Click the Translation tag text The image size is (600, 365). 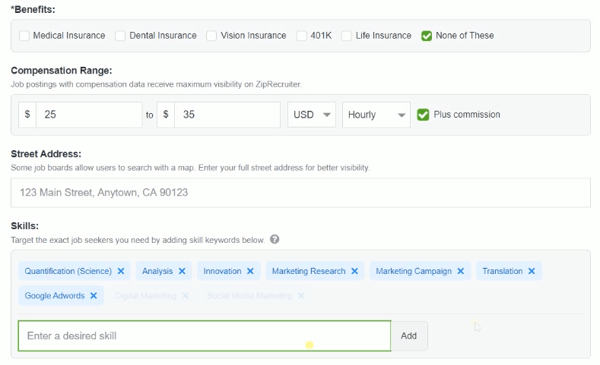tap(502, 271)
